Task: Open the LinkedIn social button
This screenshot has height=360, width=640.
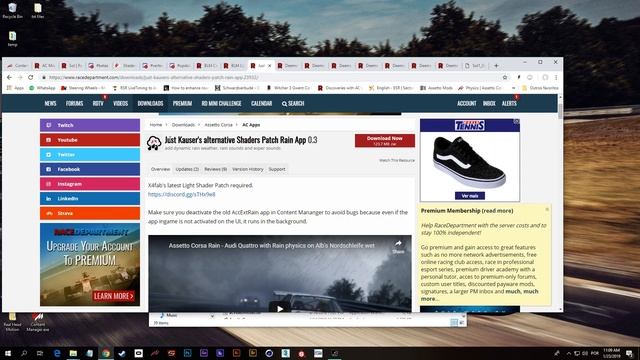Action: click(90, 198)
